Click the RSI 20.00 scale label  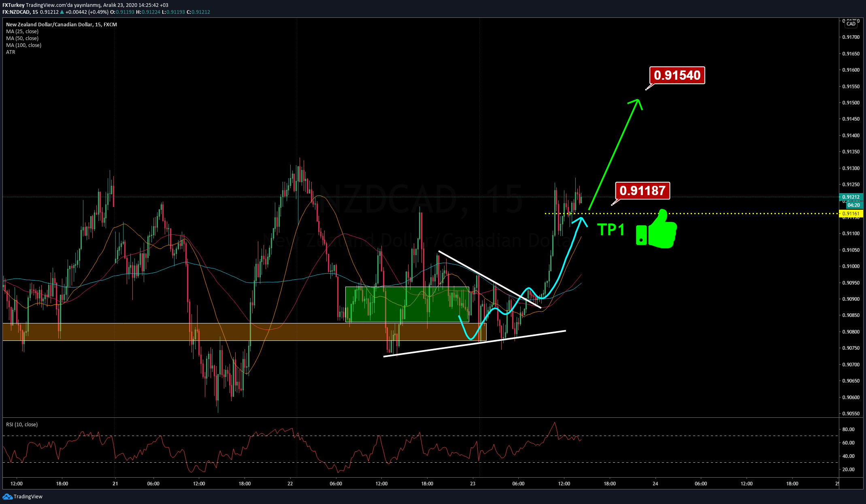(849, 470)
